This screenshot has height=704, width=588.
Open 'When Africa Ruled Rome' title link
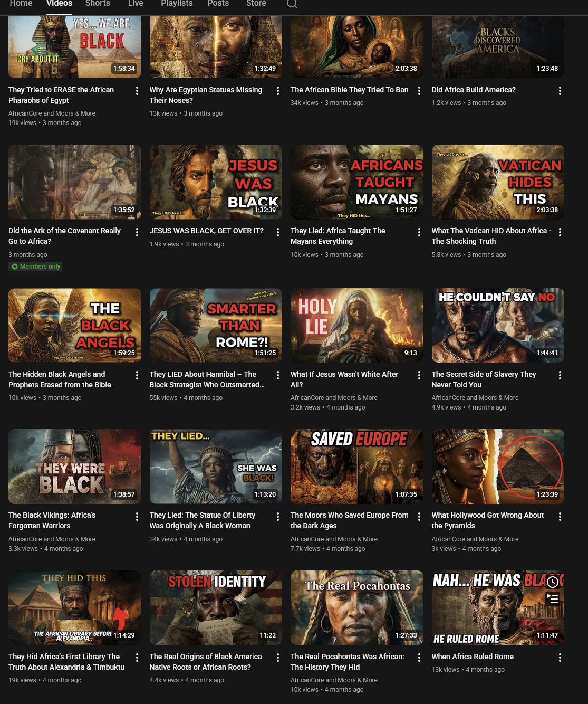(473, 657)
